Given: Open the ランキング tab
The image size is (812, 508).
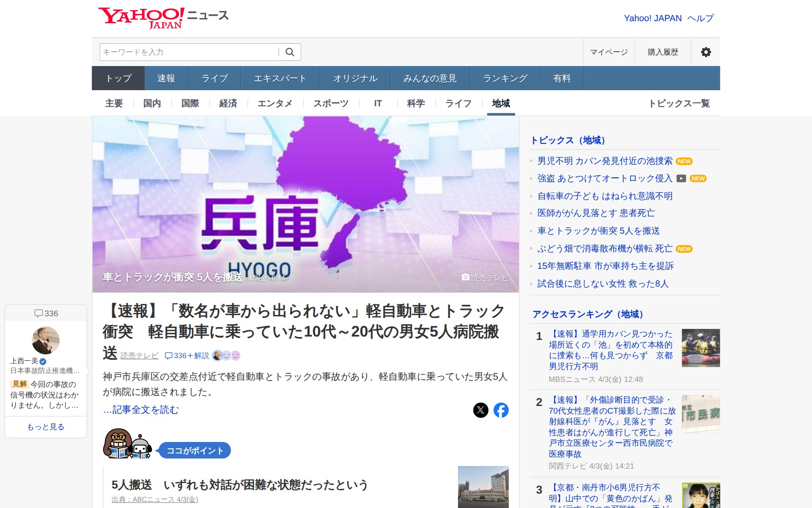Looking at the screenshot, I should (505, 78).
